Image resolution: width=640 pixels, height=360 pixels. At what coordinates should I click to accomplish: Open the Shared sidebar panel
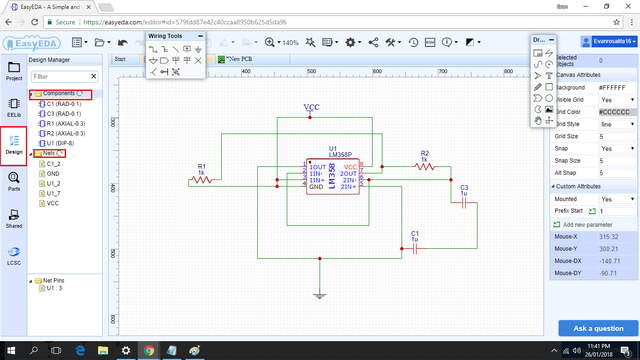(x=14, y=219)
